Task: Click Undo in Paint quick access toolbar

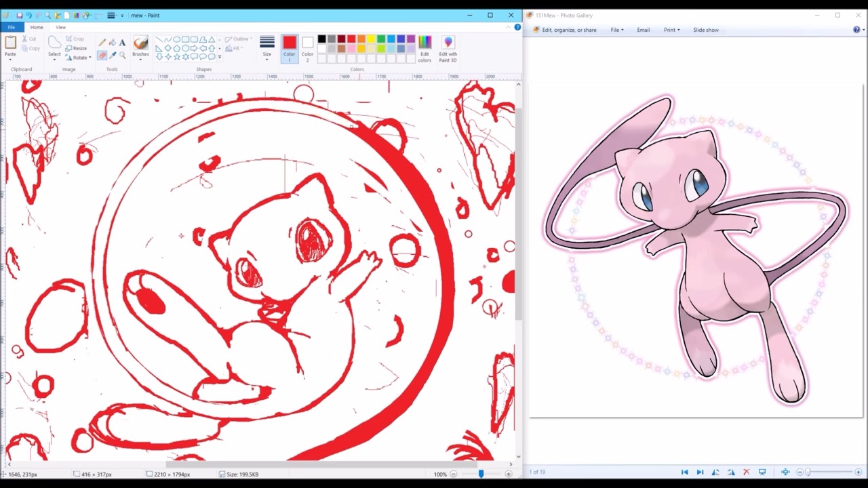Action: [x=28, y=15]
